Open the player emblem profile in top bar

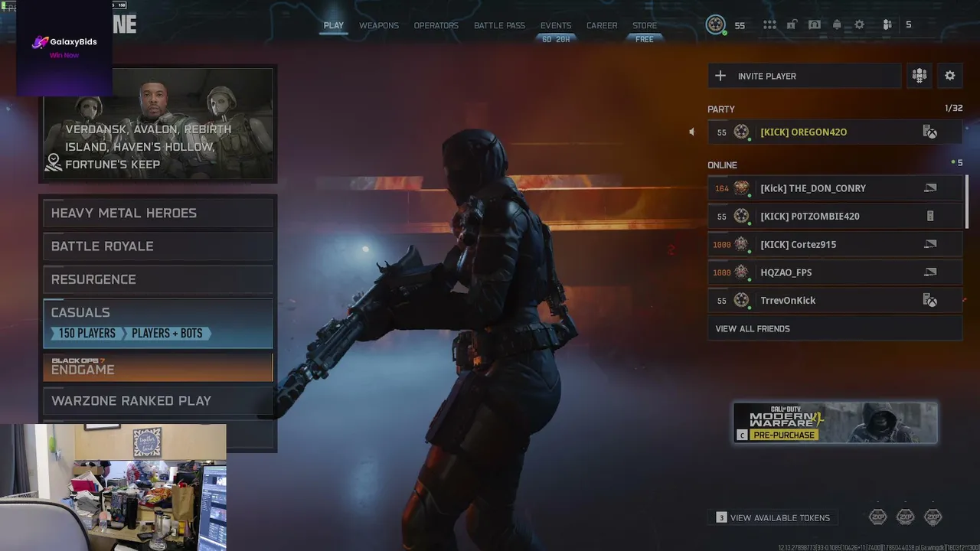pyautogui.click(x=716, y=25)
